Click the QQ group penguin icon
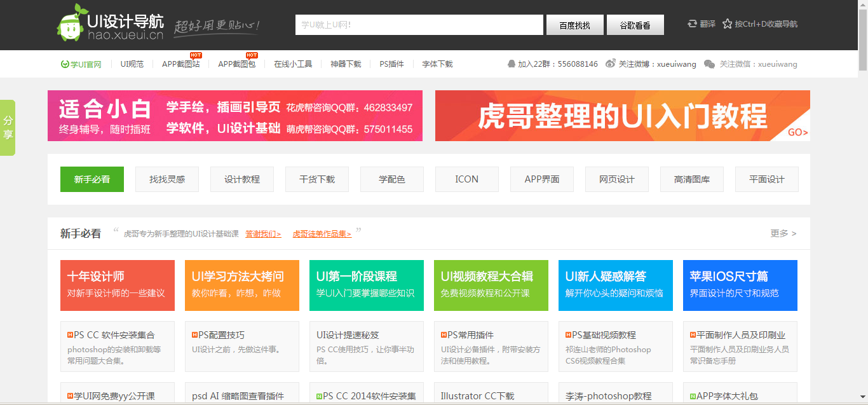The image size is (868, 405). click(512, 64)
